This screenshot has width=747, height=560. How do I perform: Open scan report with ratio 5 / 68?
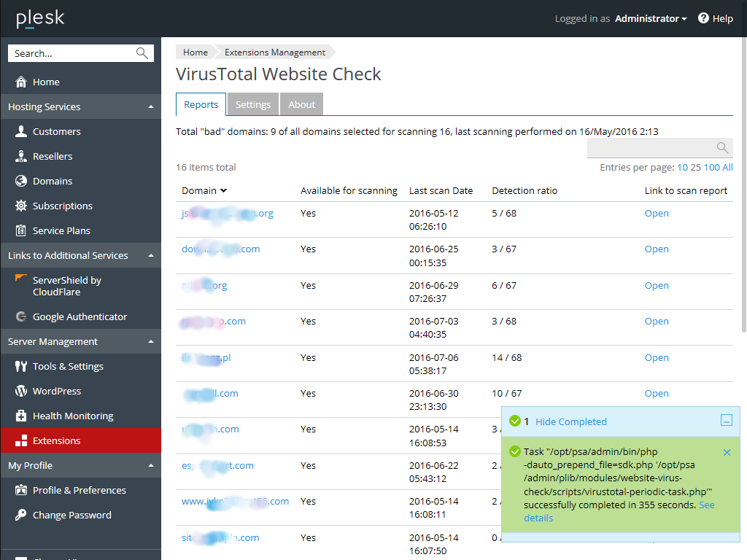pyautogui.click(x=657, y=214)
